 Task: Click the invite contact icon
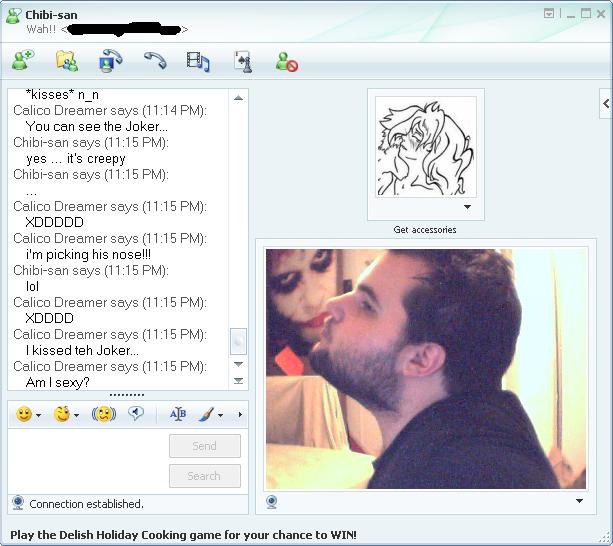[x=22, y=62]
